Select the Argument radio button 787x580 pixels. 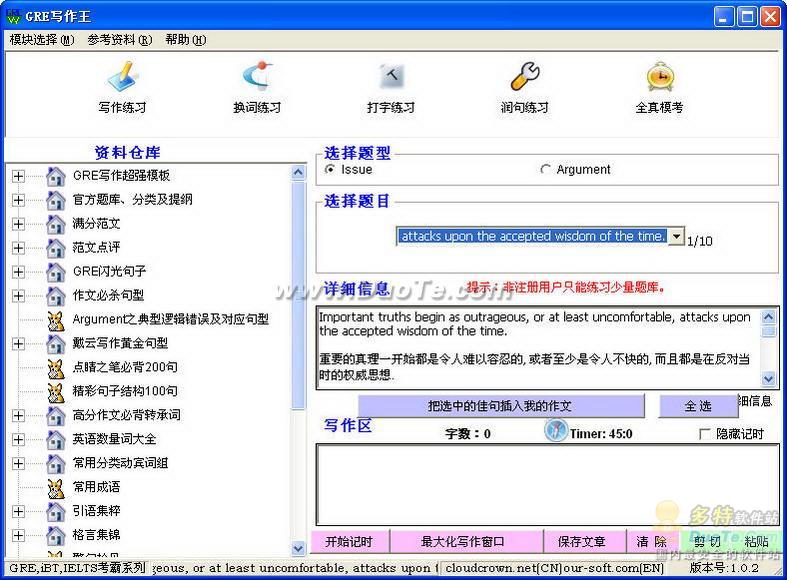tap(545, 170)
